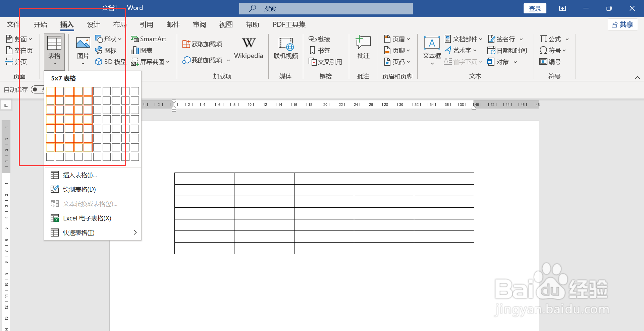Insert a Page Break (分页)
The image size is (644, 331).
point(16,62)
